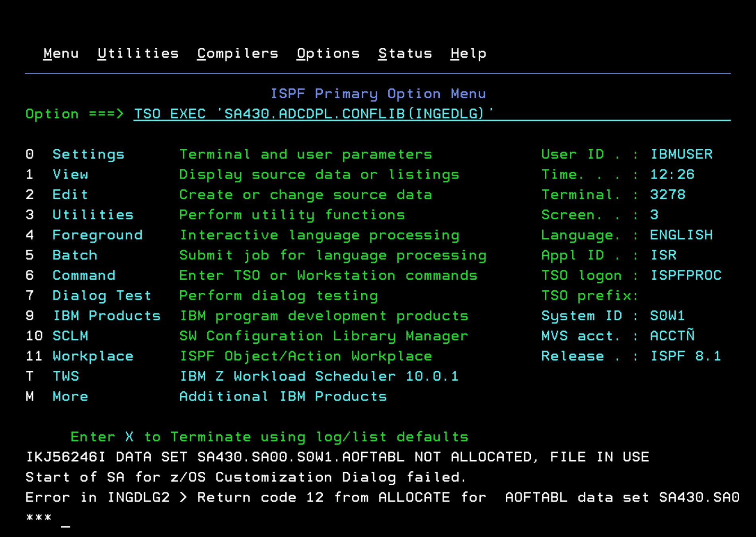Click the Option command input field
The width and height of the screenshot is (756, 537).
(431, 114)
